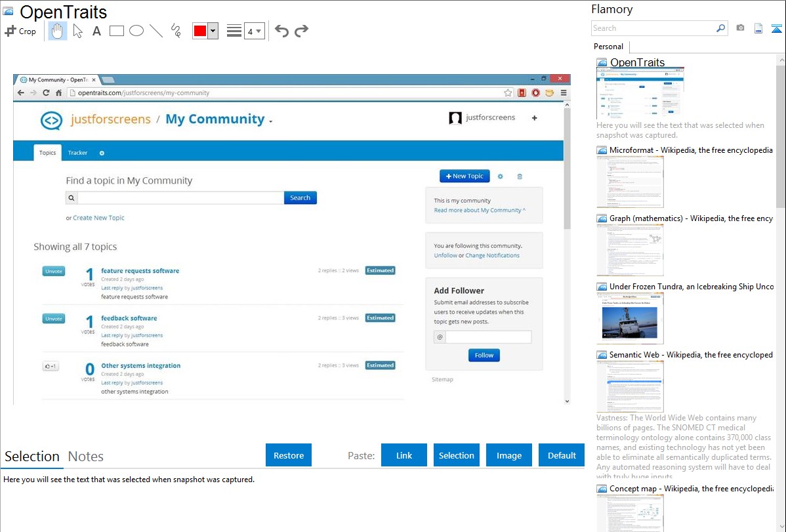Click the red color swatch
This screenshot has height=532, width=786.
(x=200, y=31)
